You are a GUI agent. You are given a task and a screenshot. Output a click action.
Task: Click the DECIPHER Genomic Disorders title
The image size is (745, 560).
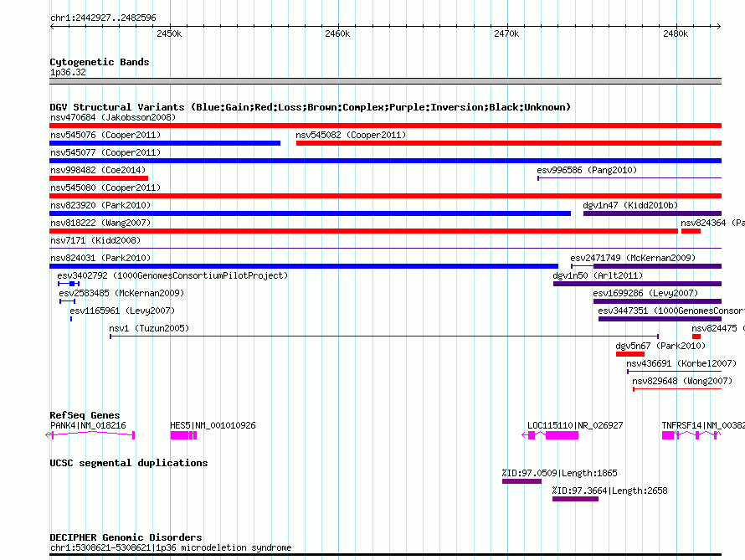pyautogui.click(x=126, y=537)
